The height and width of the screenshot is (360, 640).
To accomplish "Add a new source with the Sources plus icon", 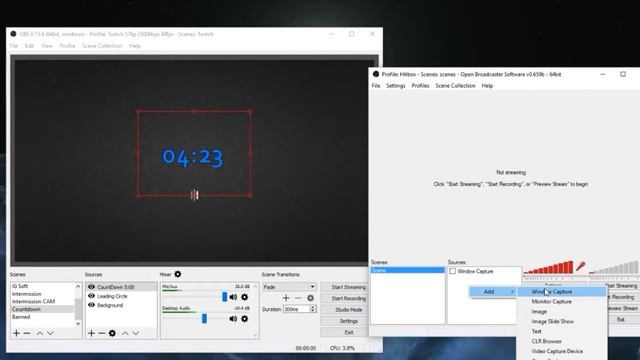I will click(91, 333).
